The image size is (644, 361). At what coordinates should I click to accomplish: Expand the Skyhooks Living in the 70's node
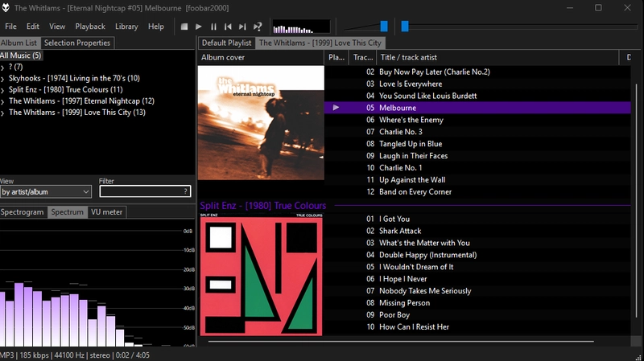2,79
